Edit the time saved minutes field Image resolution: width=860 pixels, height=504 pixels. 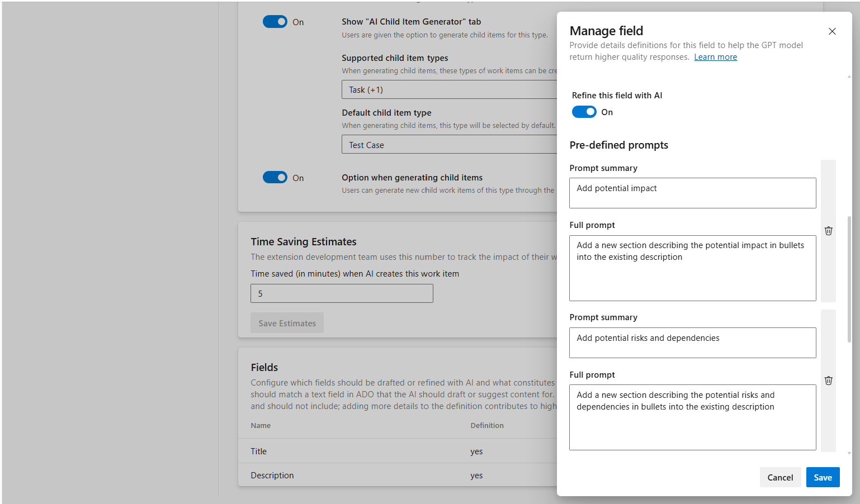coord(342,293)
